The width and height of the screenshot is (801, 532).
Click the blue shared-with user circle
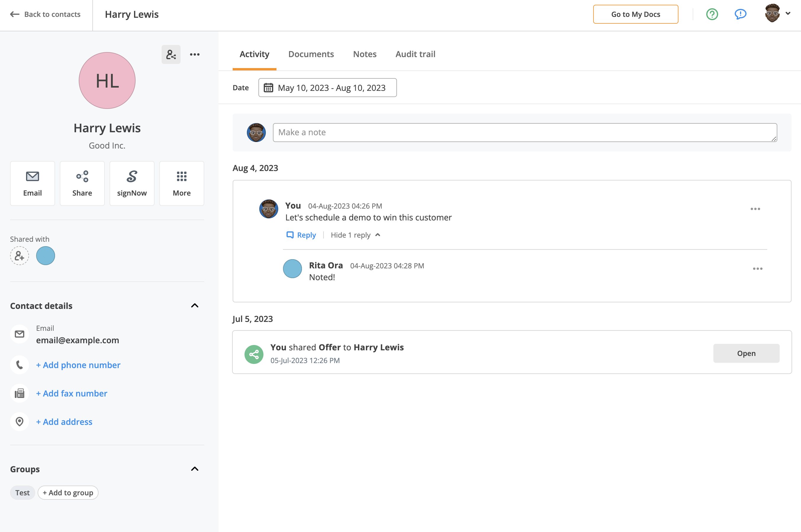point(46,255)
